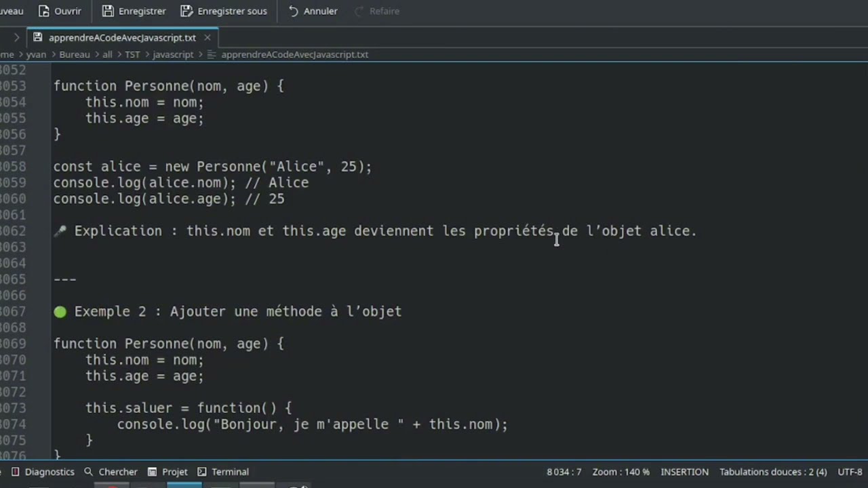
Task: Open the all folder in breadcrumb
Action: [107, 54]
